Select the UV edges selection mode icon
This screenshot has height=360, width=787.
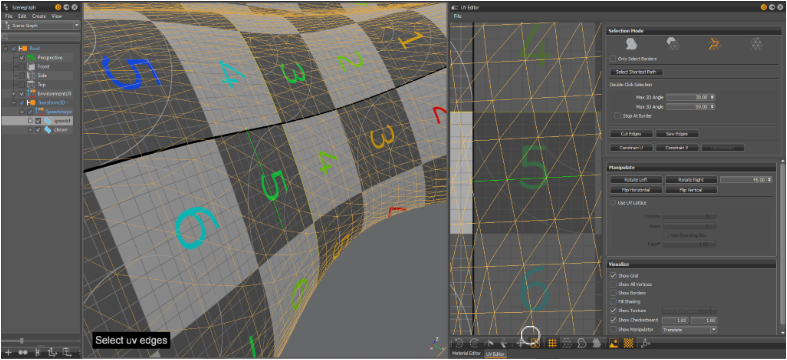[x=714, y=45]
